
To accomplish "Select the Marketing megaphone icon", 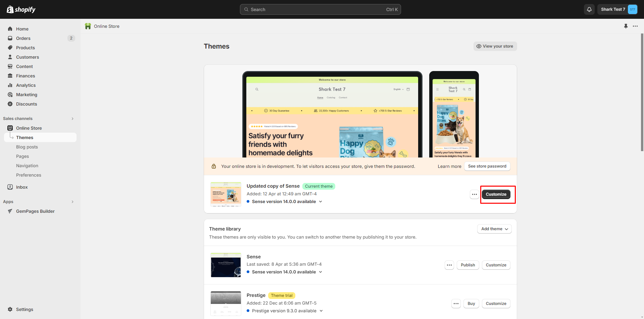I will coord(10,94).
